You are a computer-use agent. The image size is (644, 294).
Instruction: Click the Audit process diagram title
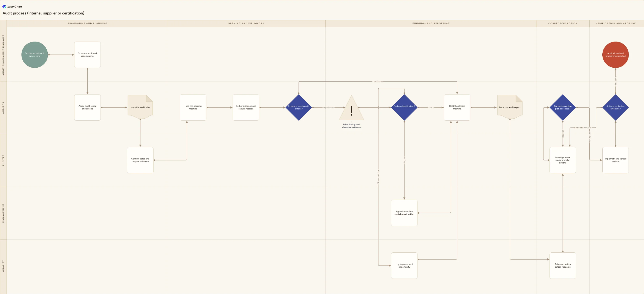coord(43,13)
